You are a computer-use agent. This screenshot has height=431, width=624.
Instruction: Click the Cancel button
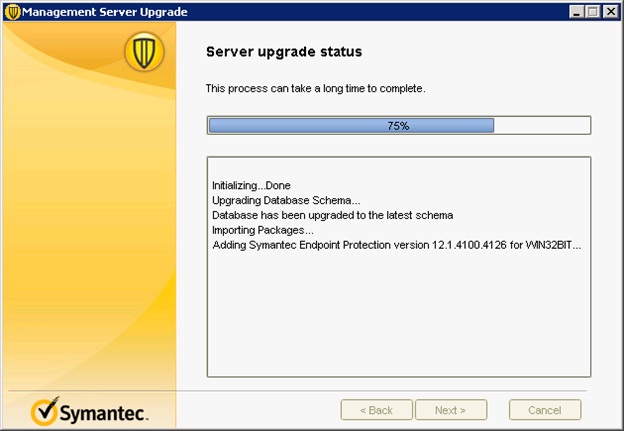tap(545, 410)
